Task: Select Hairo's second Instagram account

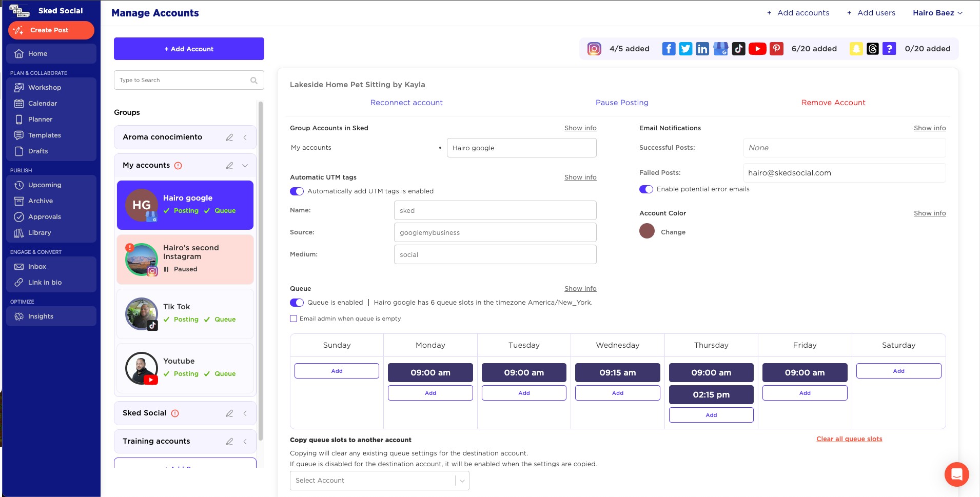Action: (x=185, y=260)
